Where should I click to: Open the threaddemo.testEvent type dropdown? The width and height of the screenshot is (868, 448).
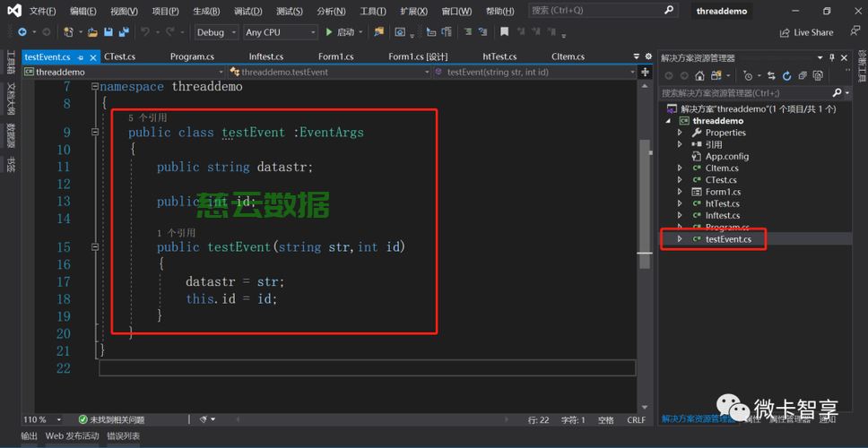click(329, 72)
